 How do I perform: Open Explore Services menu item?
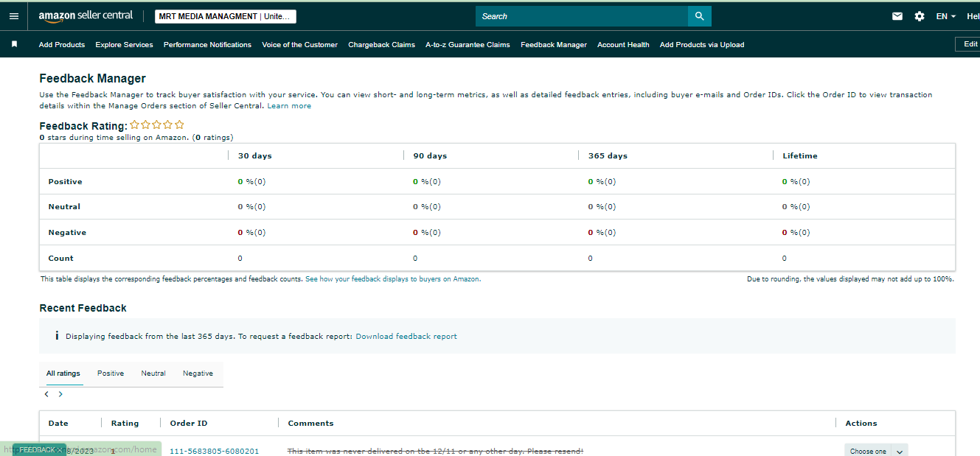(x=125, y=45)
